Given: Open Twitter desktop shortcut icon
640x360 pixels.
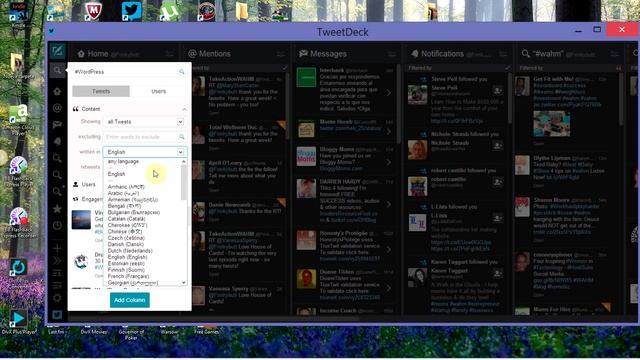Looking at the screenshot, I should tap(131, 11).
